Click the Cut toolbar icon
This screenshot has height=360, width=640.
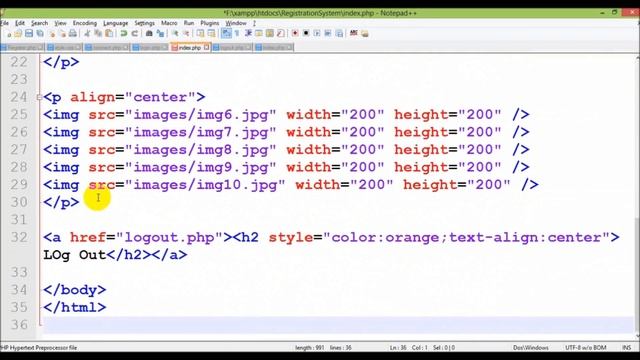pos(87,33)
